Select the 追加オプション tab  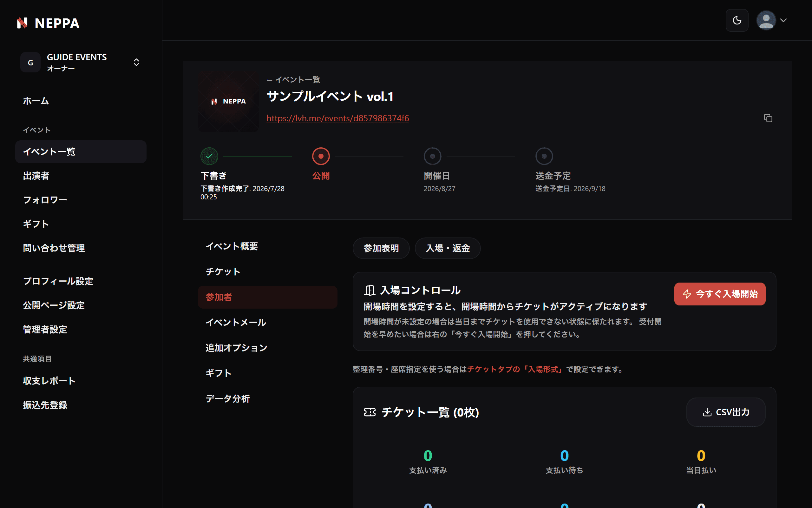267,348
